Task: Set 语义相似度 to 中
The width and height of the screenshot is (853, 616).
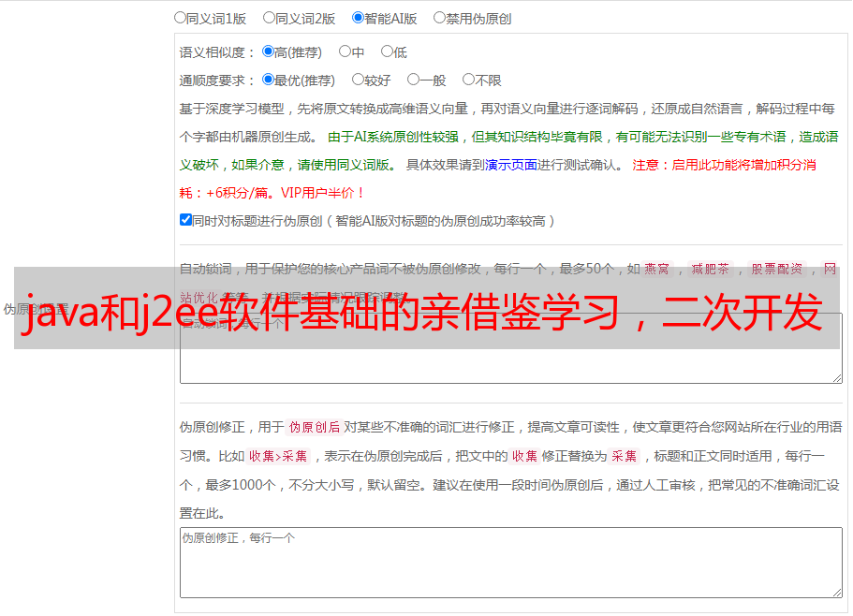Action: click(345, 51)
